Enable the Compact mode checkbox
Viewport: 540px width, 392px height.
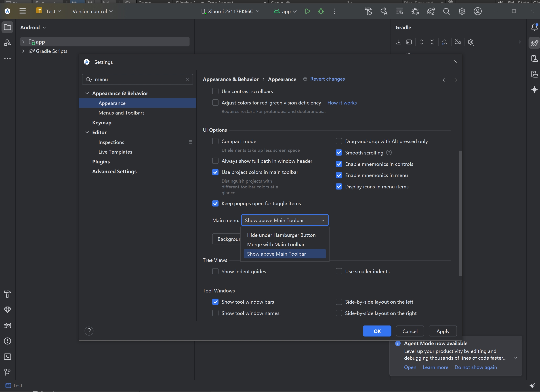tap(215, 141)
